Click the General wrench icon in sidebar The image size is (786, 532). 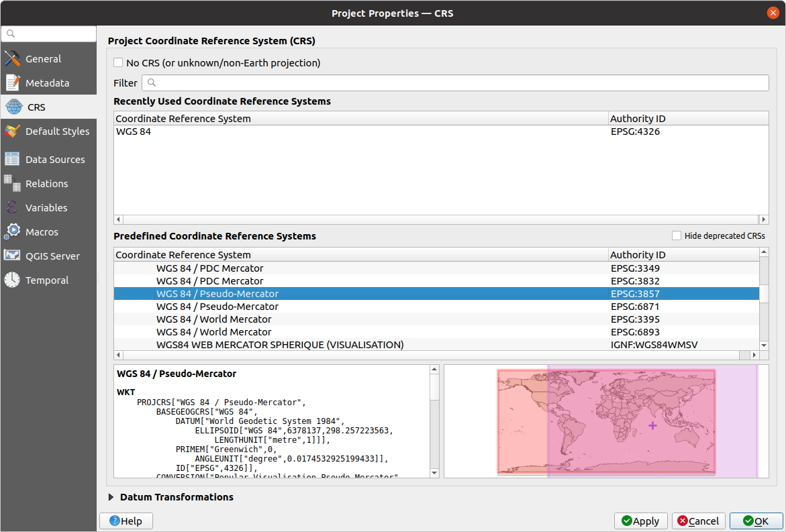point(12,59)
